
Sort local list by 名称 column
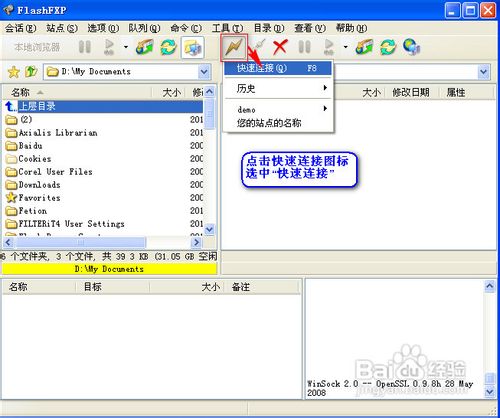77,92
